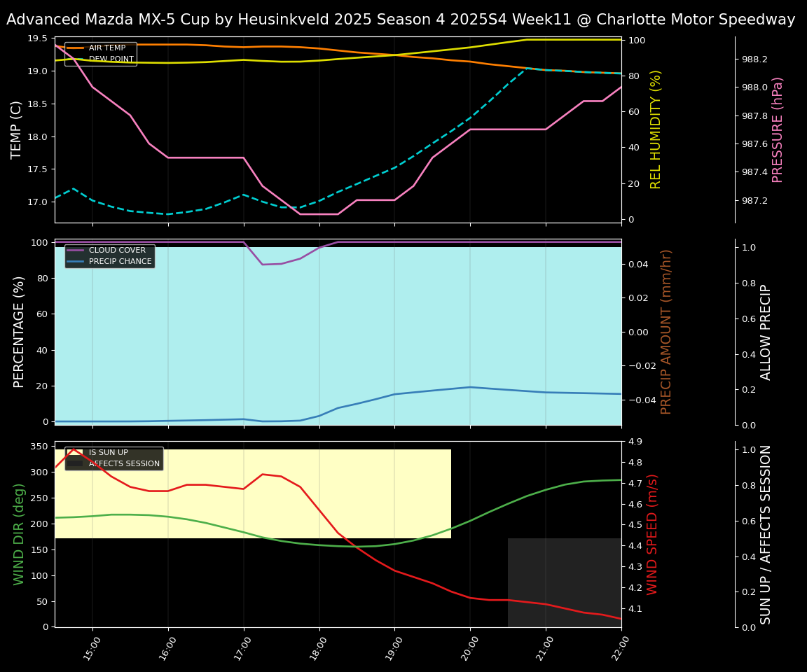
Task: Click the DEW POINT legend entry
Action: pos(111,59)
